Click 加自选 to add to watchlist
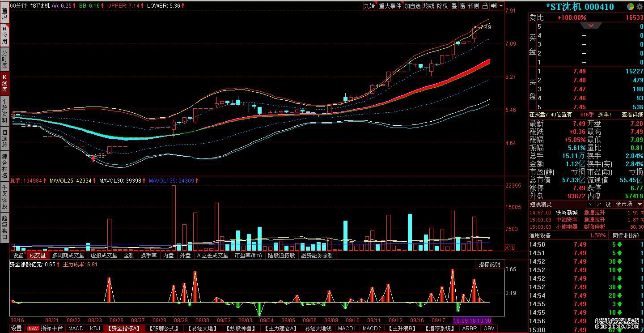 (413, 6)
